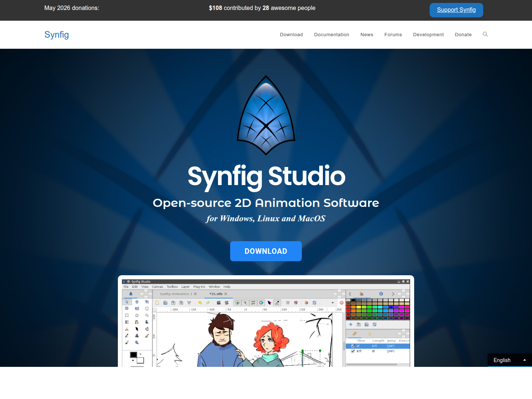Click the Download link in top navigation
The height and width of the screenshot is (399, 532).
[291, 34]
